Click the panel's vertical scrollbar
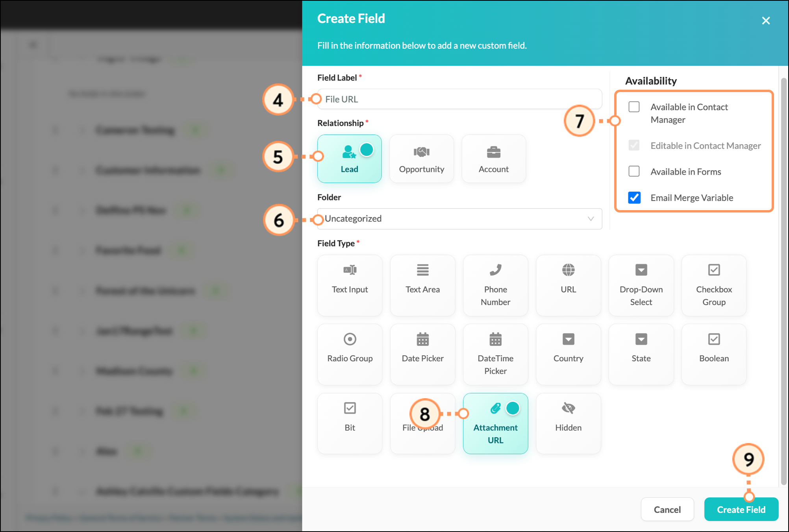The image size is (789, 532). (x=783, y=281)
